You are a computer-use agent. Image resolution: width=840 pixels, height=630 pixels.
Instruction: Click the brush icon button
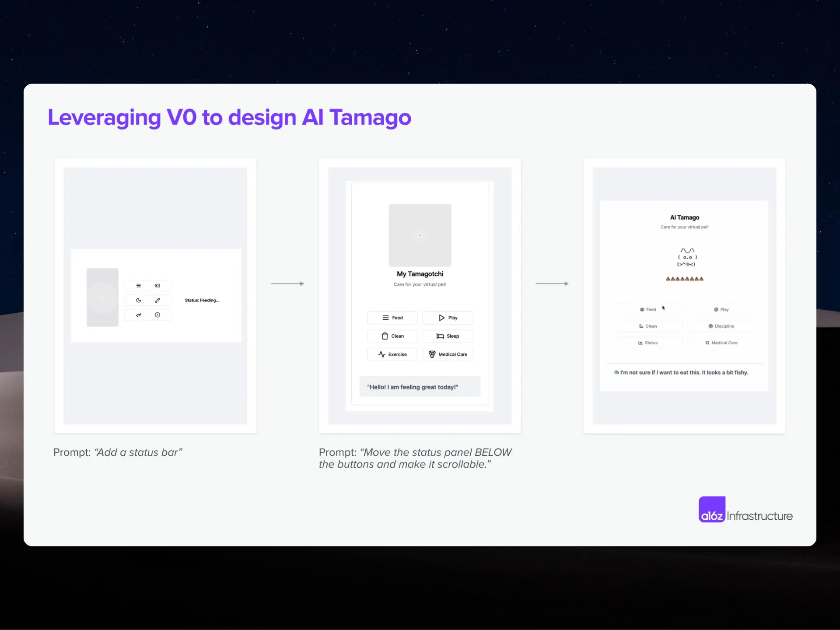click(157, 300)
